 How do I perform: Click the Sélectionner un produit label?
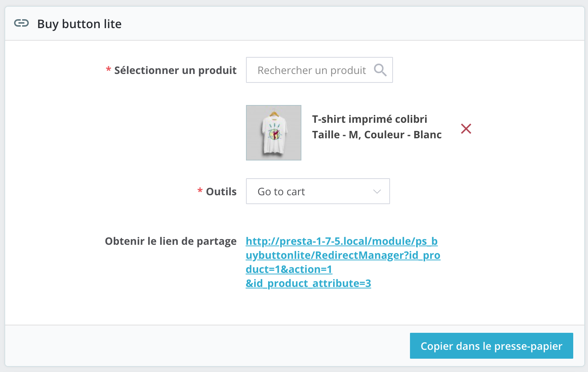click(175, 70)
